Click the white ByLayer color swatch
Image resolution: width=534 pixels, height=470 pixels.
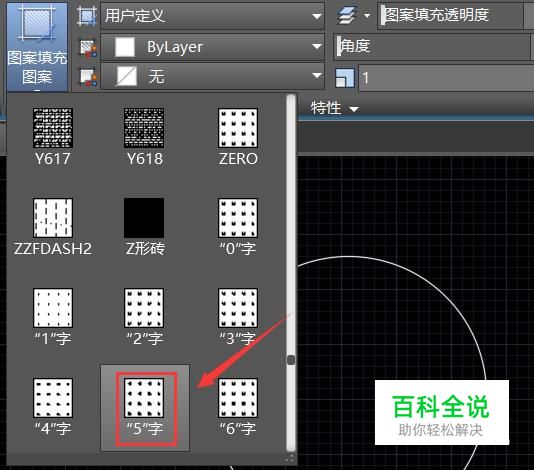(125, 47)
